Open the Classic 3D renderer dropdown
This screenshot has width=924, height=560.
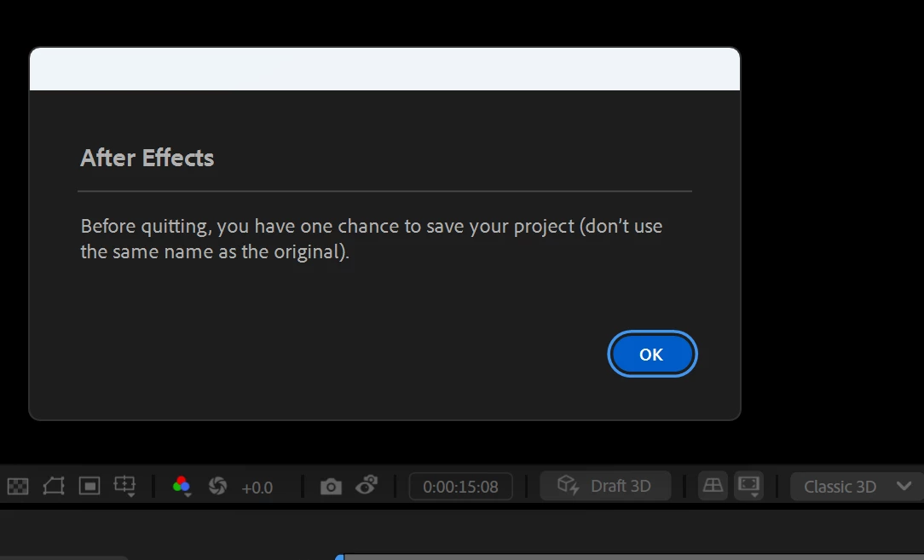coord(858,487)
